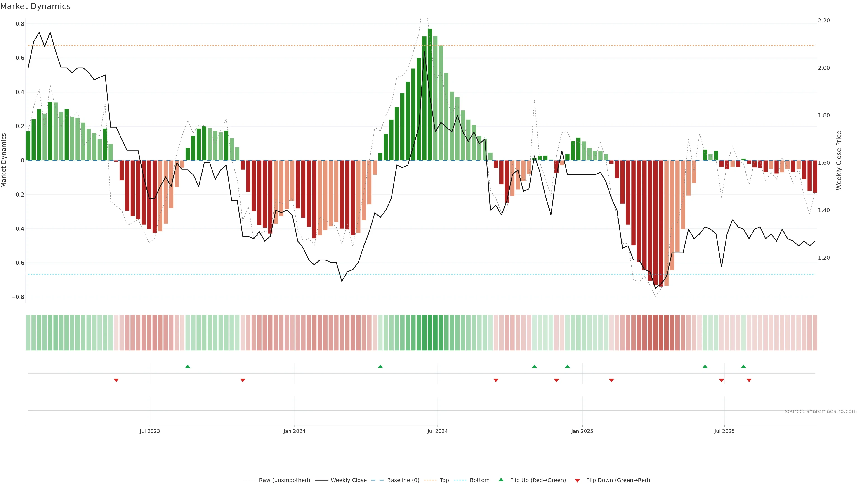Click the latest green flip-up triangle marker

tap(743, 366)
